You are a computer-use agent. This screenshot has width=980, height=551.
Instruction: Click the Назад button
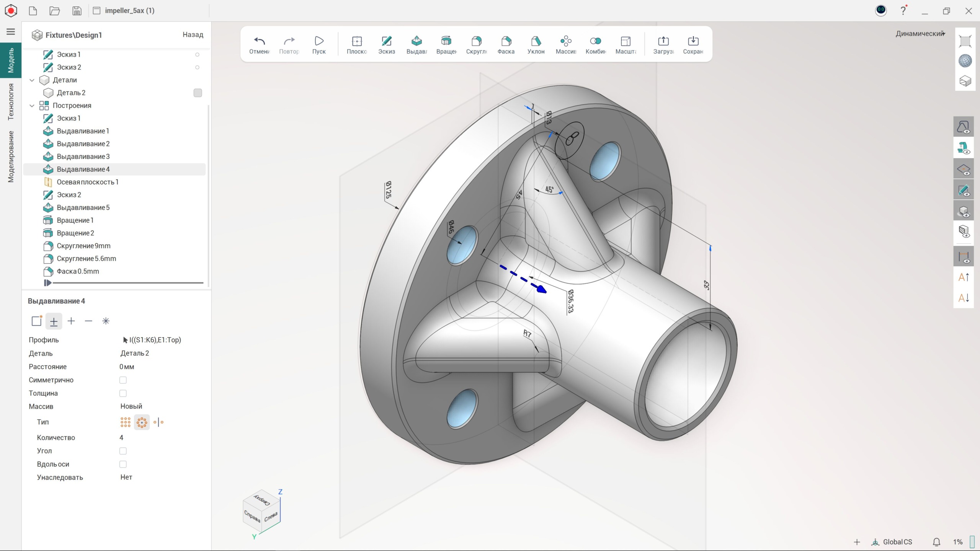point(193,35)
